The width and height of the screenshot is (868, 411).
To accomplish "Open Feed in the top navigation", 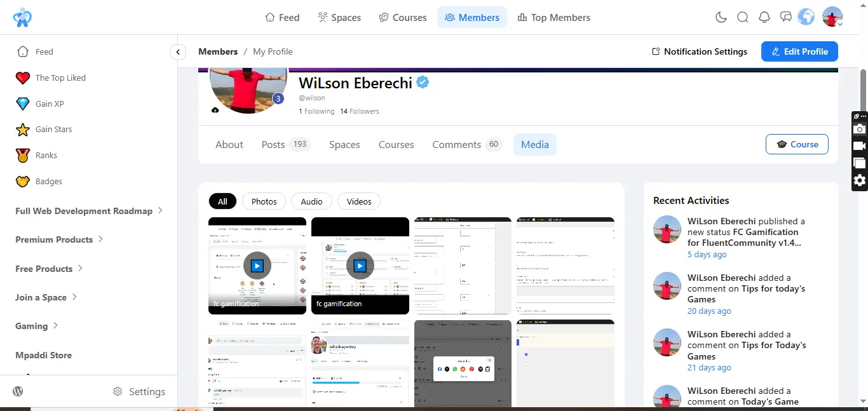I will pyautogui.click(x=282, y=18).
